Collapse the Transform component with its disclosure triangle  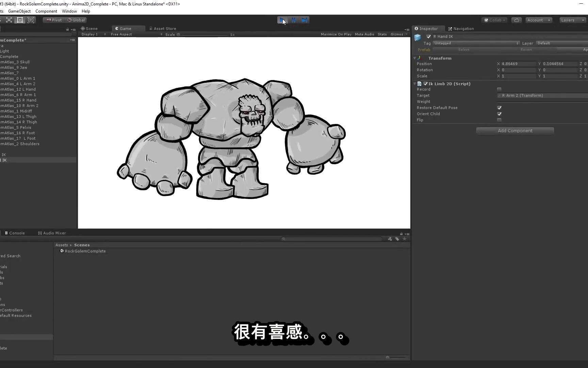[414, 58]
